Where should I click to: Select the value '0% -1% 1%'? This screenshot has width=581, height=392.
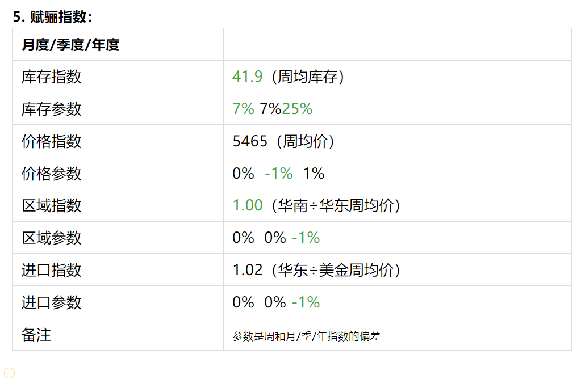click(278, 173)
